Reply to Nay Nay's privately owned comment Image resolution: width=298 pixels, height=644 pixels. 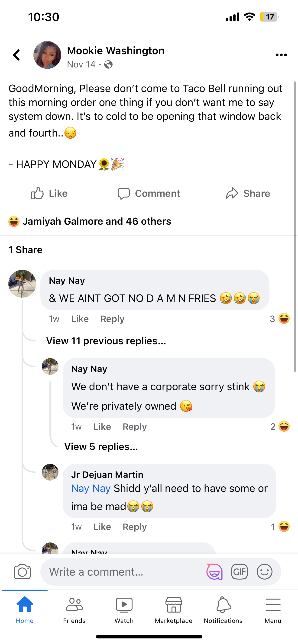click(x=135, y=427)
